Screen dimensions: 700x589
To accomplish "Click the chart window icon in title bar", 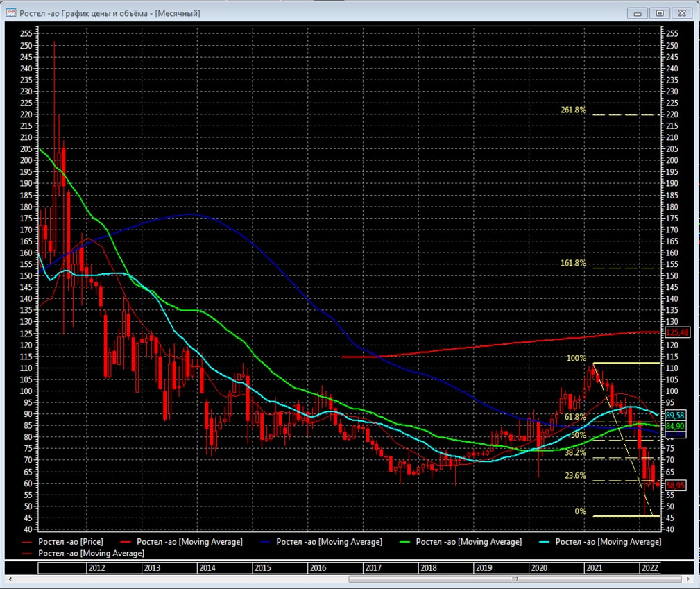I will point(10,13).
